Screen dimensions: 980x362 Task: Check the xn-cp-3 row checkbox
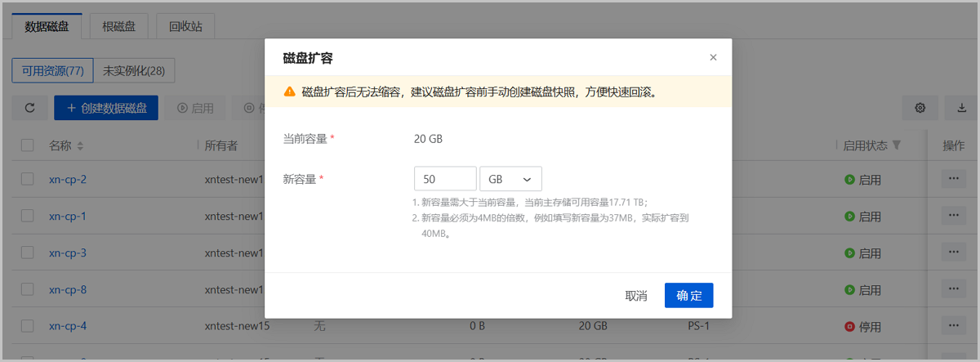tap(28, 253)
